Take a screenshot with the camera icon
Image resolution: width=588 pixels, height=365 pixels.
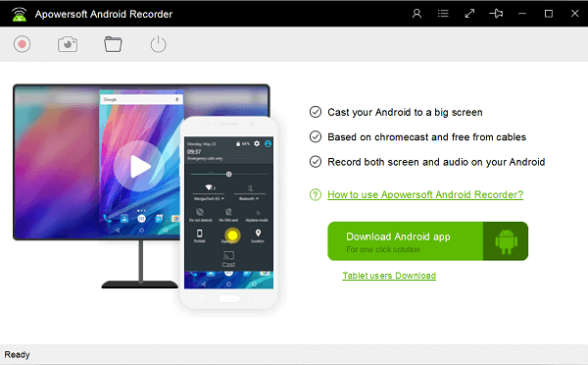click(68, 44)
